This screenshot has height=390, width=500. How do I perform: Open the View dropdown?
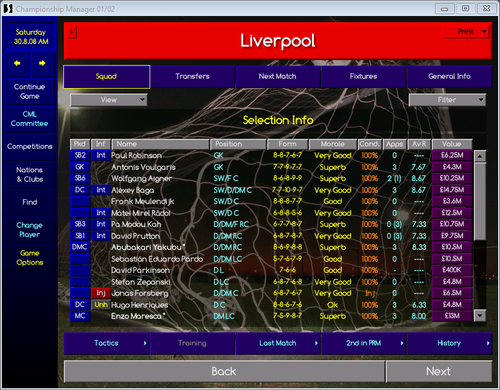[109, 100]
